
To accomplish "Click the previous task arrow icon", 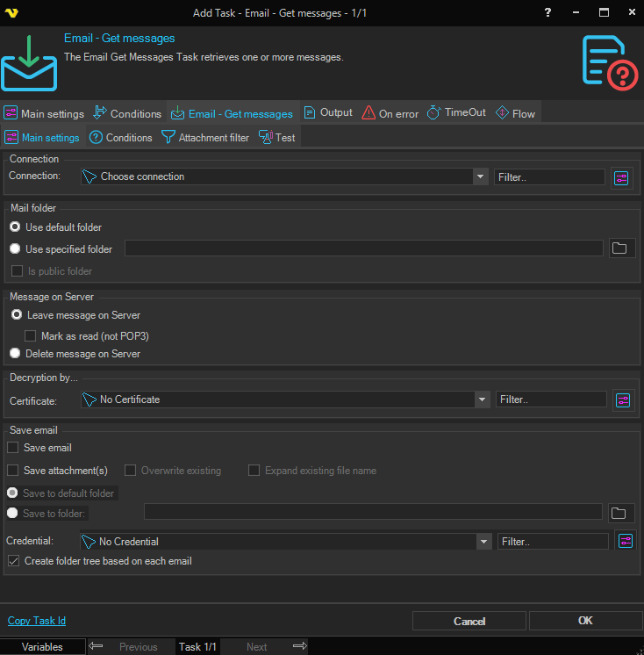I will 97,647.
